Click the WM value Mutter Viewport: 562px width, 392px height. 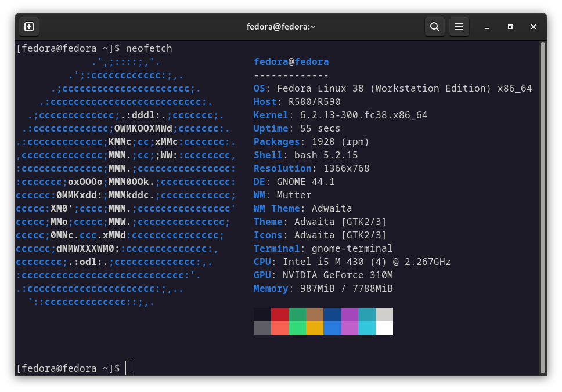(294, 195)
